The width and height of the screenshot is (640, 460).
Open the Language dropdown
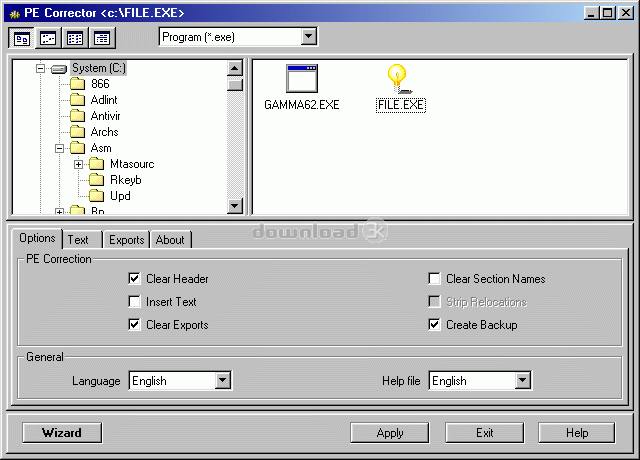[222, 380]
